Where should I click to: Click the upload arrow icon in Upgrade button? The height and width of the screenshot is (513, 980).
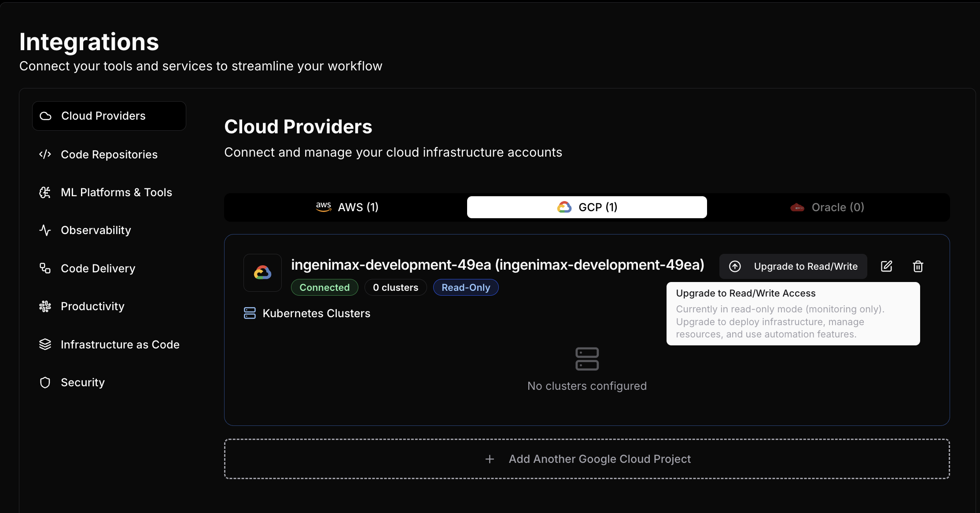tap(735, 266)
